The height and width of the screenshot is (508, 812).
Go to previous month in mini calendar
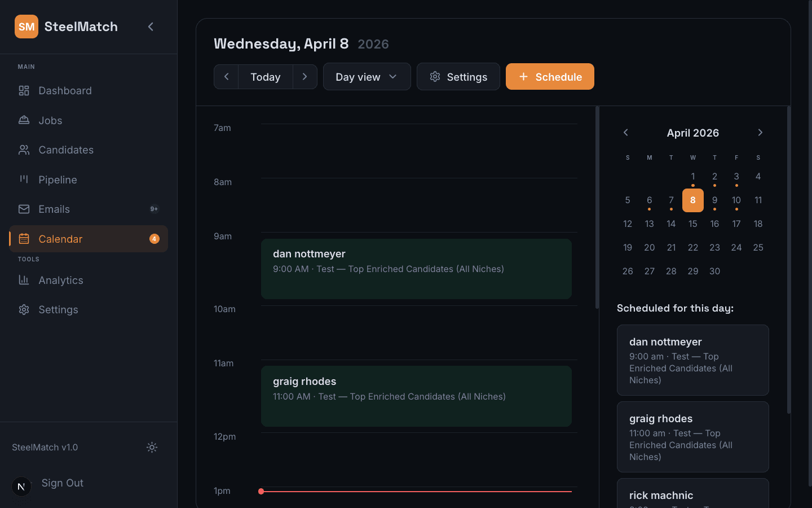coord(626,132)
